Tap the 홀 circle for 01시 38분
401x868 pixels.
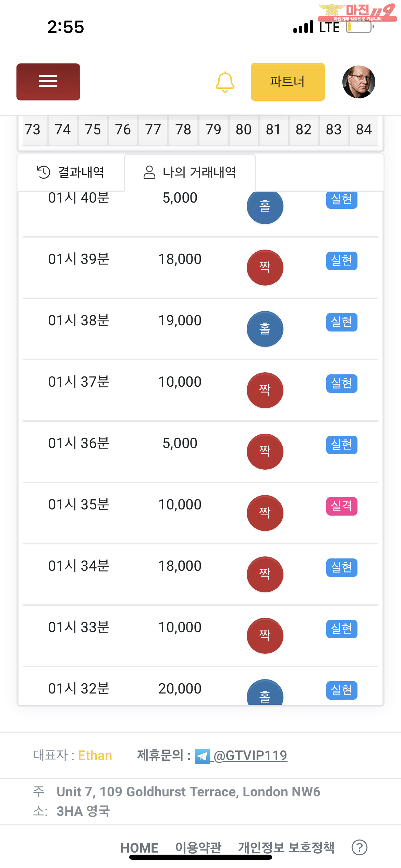(265, 329)
